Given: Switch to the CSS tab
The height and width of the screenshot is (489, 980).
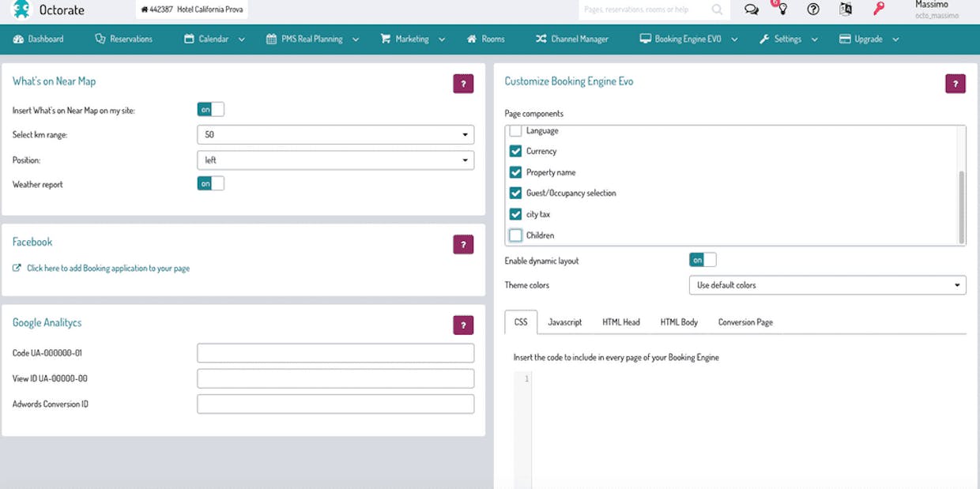Looking at the screenshot, I should (521, 322).
